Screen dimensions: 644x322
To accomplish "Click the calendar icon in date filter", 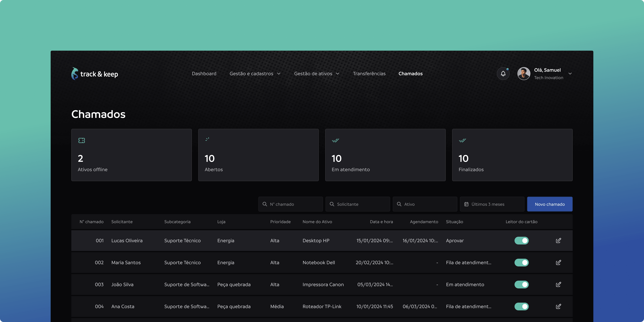I will click(466, 204).
